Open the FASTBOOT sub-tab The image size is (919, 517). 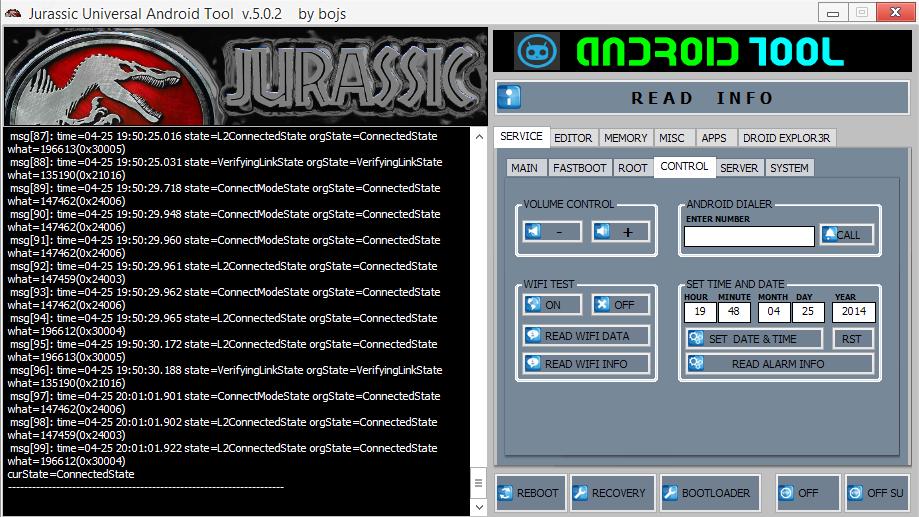579,168
